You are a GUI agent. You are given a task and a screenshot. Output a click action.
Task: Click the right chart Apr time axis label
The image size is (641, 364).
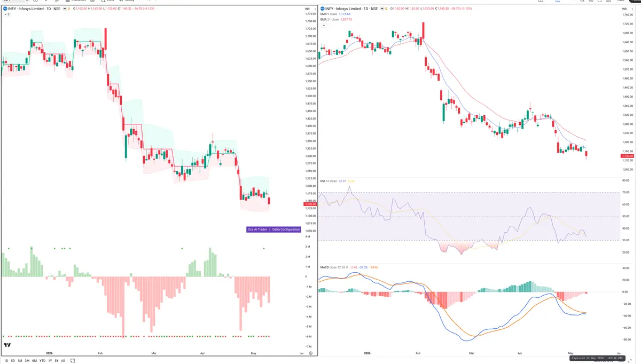tap(520, 353)
